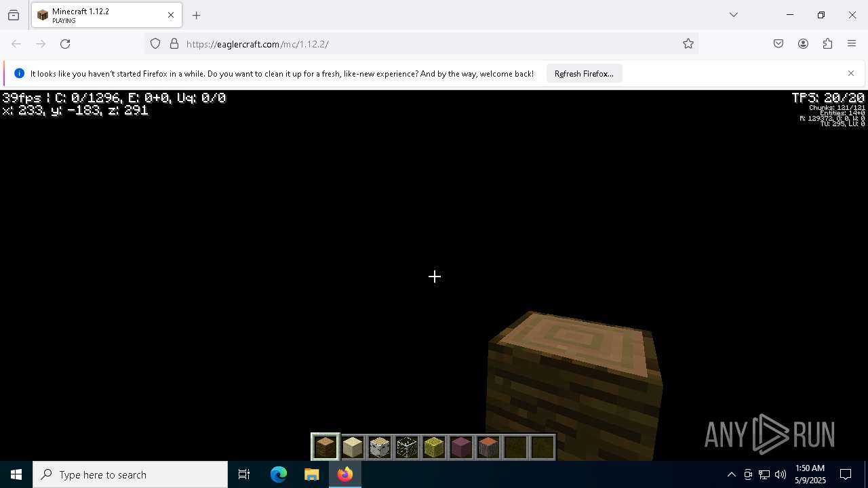This screenshot has width=868, height=488.
Task: Show hidden system tray icons
Action: (x=731, y=474)
